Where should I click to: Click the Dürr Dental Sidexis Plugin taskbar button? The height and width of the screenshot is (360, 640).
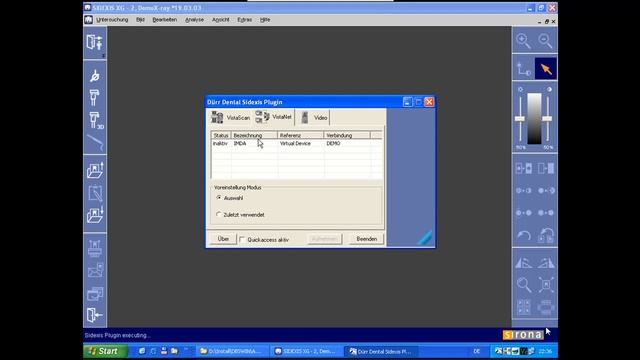(x=380, y=351)
